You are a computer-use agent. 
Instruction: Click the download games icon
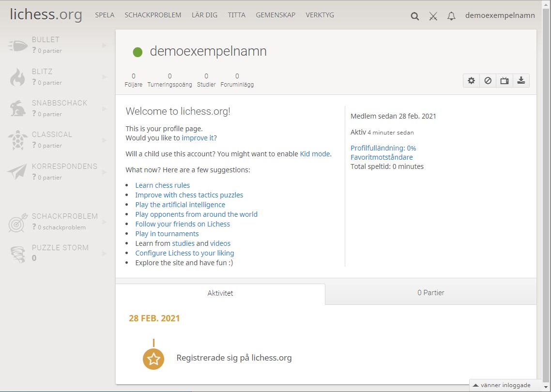pyautogui.click(x=521, y=81)
